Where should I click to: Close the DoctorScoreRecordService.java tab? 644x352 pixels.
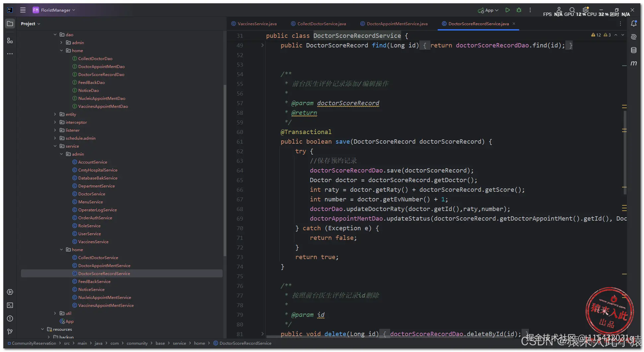[x=514, y=24]
